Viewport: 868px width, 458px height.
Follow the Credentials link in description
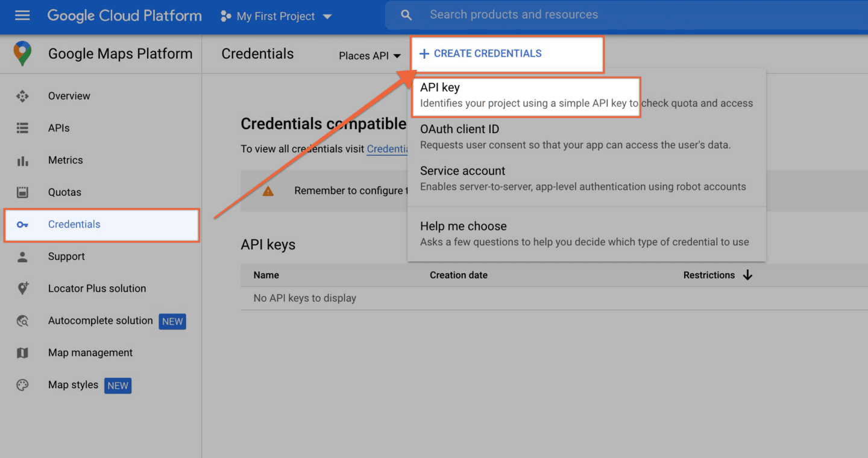388,149
